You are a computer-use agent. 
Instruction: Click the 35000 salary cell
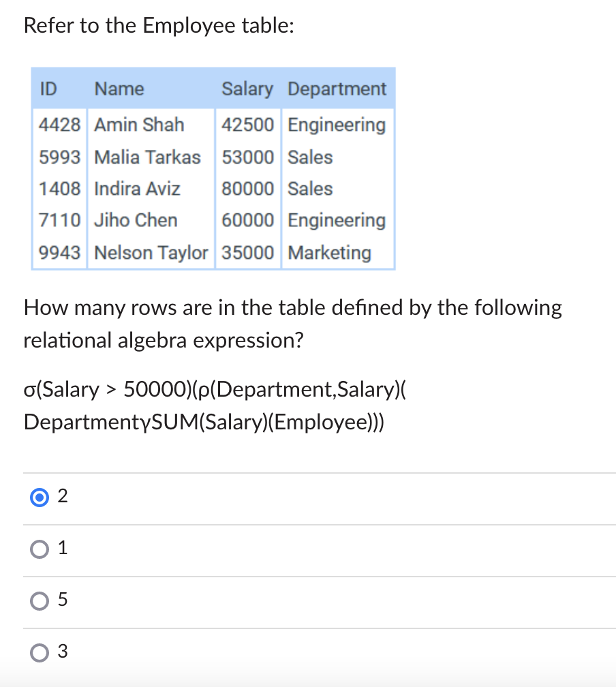pyautogui.click(x=248, y=253)
